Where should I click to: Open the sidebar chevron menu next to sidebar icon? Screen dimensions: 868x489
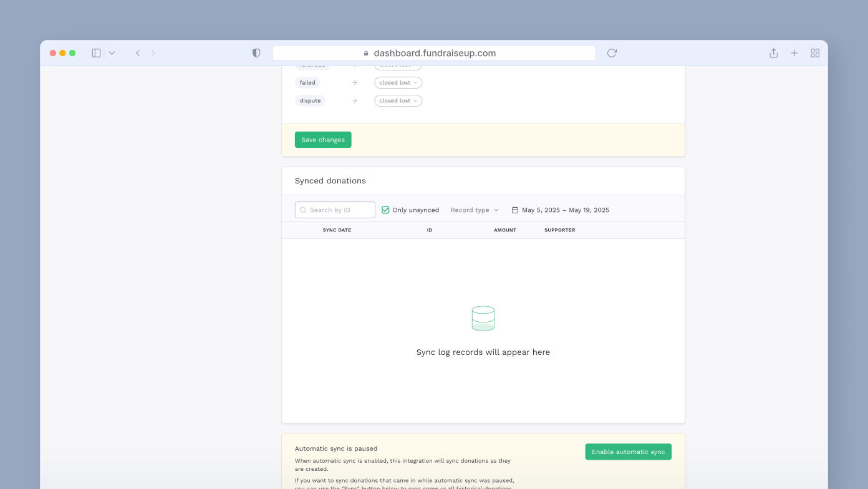pos(112,53)
